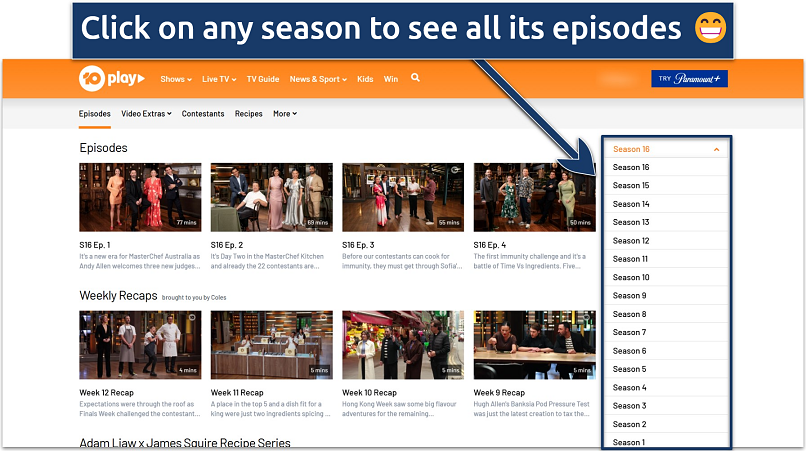The width and height of the screenshot is (806, 451).
Task: Open the Win page
Action: tap(391, 79)
